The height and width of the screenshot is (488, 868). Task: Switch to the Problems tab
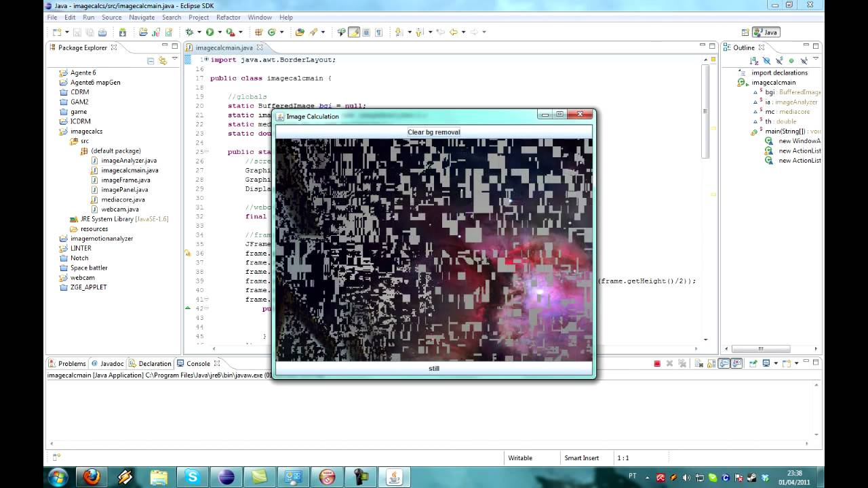click(67, 363)
